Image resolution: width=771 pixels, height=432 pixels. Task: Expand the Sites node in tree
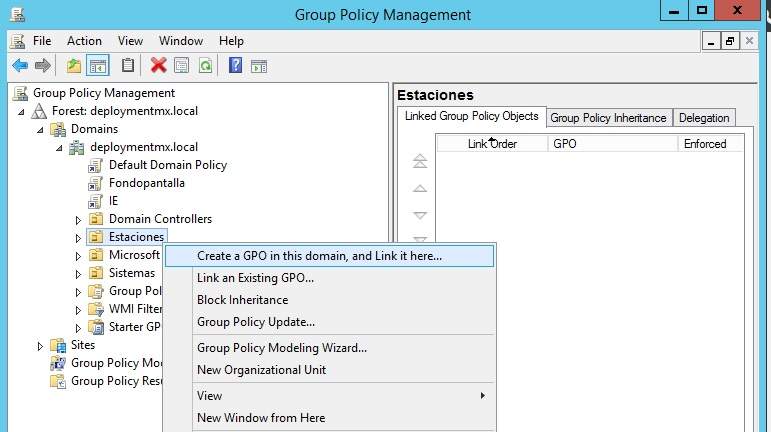point(41,345)
